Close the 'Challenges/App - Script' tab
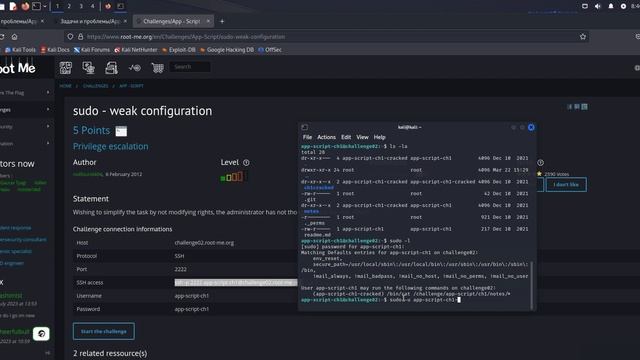640x360 pixels. (208, 21)
